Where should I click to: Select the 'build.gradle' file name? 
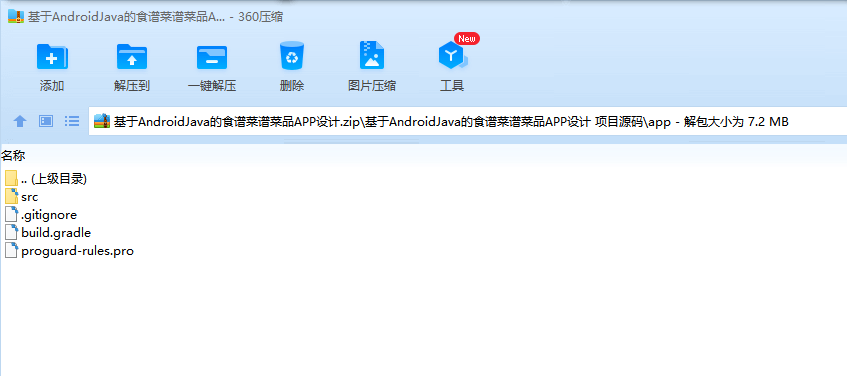[x=56, y=233]
